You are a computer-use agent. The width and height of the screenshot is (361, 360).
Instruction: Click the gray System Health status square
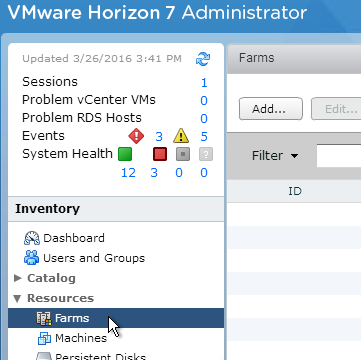pyautogui.click(x=183, y=154)
